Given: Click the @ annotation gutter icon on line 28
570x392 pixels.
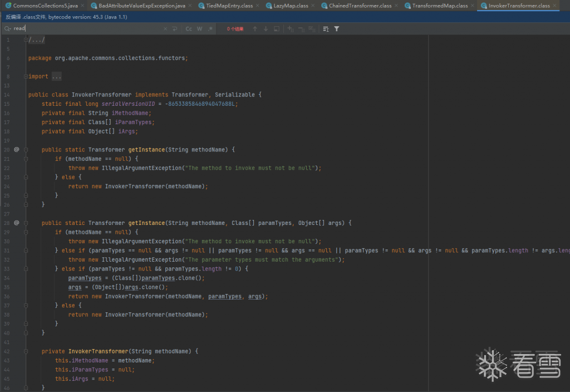Looking at the screenshot, I should pos(16,223).
